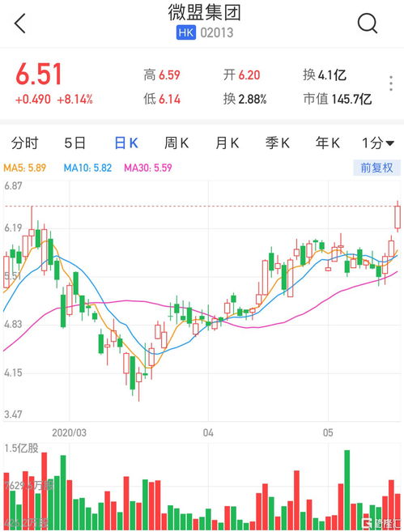Click the 高 6.59 high price
The image size is (404, 532).
click(162, 75)
